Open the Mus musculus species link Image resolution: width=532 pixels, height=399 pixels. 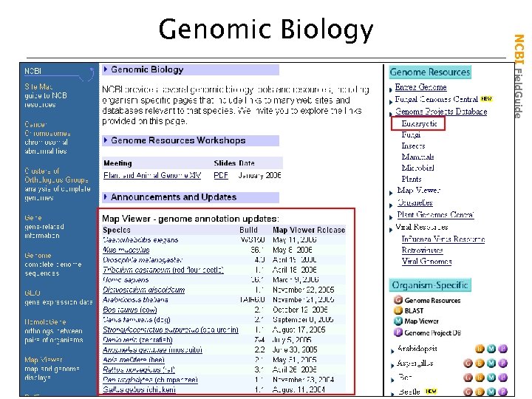pos(126,250)
